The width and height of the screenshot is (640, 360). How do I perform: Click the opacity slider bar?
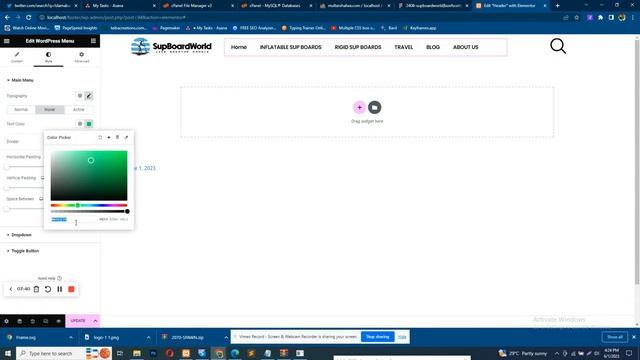coord(89,211)
